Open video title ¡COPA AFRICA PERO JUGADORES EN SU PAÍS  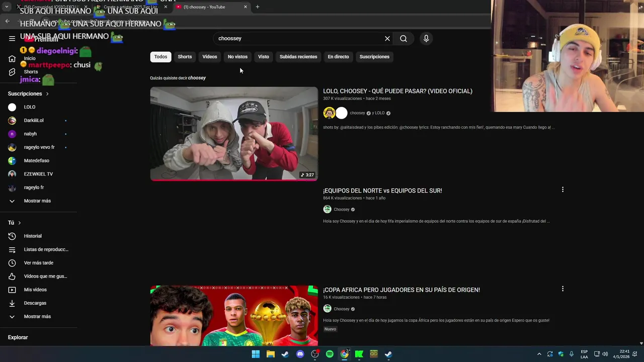click(x=401, y=290)
